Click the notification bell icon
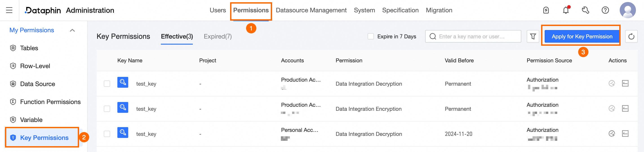This screenshot has height=152, width=644. coord(566,10)
